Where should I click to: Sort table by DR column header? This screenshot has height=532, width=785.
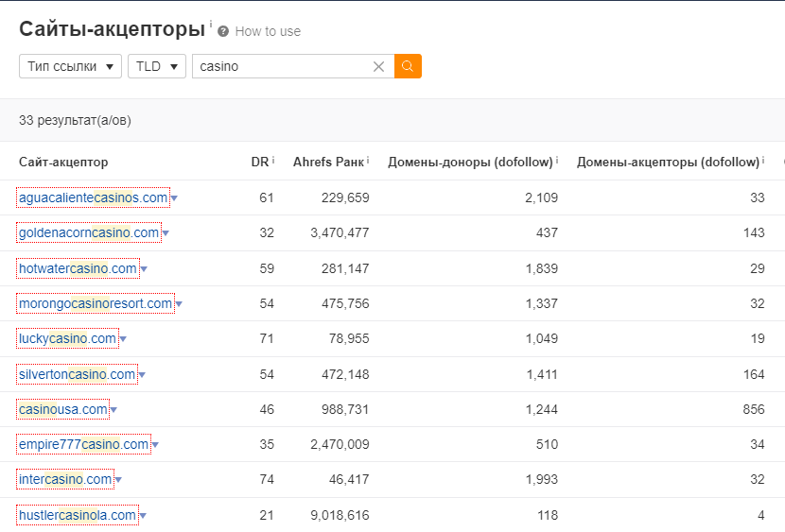click(x=259, y=162)
